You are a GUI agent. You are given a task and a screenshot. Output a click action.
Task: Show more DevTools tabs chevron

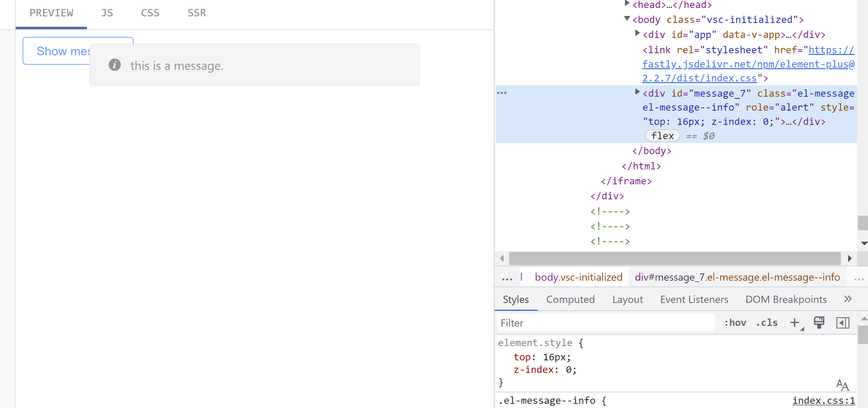coord(848,299)
